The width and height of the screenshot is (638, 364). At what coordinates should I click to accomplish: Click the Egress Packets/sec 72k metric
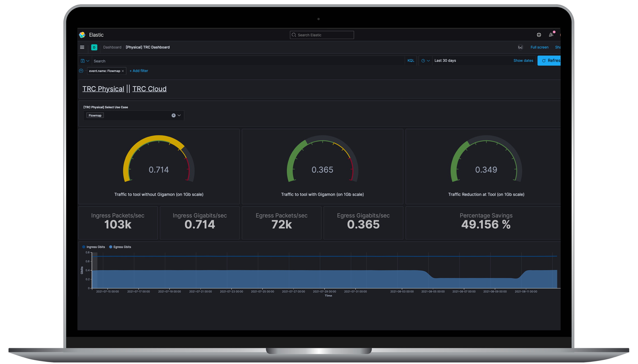(281, 223)
